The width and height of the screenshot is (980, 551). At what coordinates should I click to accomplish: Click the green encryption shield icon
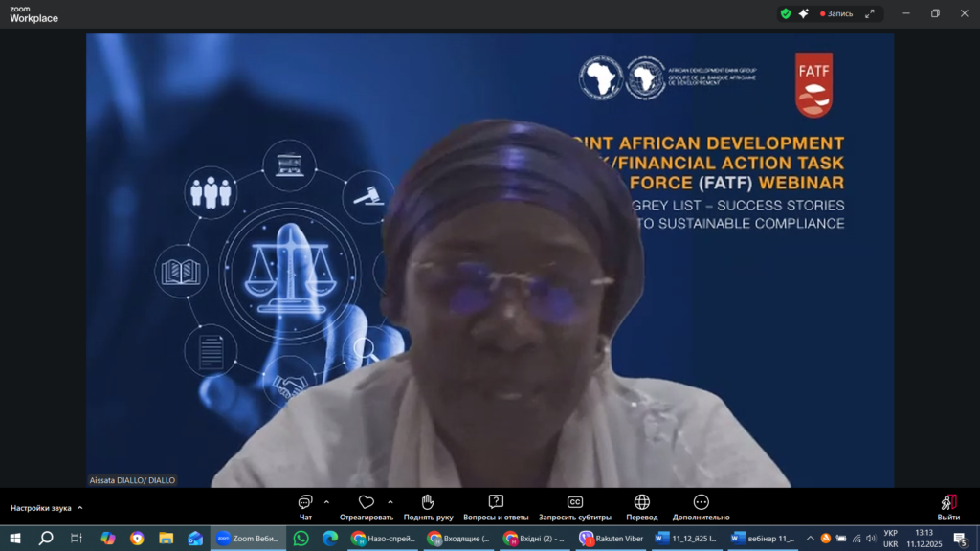point(786,13)
